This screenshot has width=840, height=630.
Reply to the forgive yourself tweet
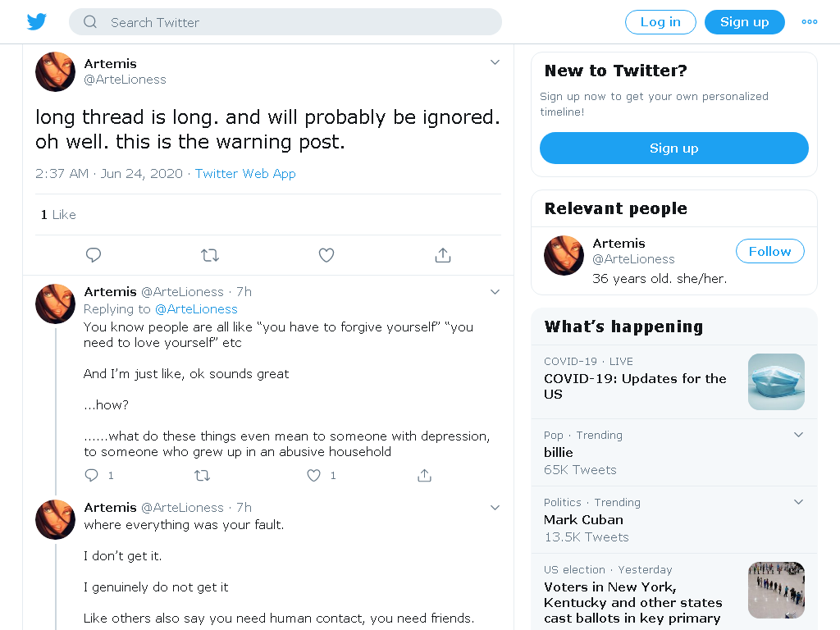[92, 475]
